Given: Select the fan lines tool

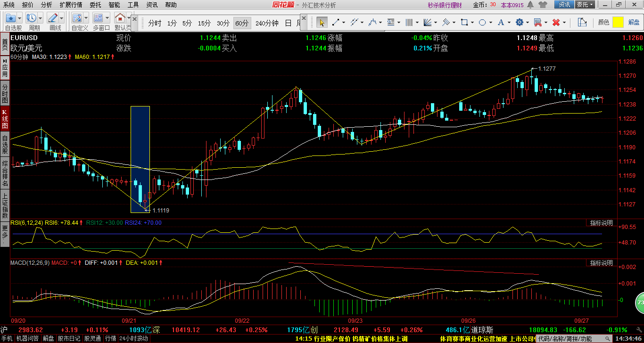Looking at the screenshot, I should pos(427,22).
